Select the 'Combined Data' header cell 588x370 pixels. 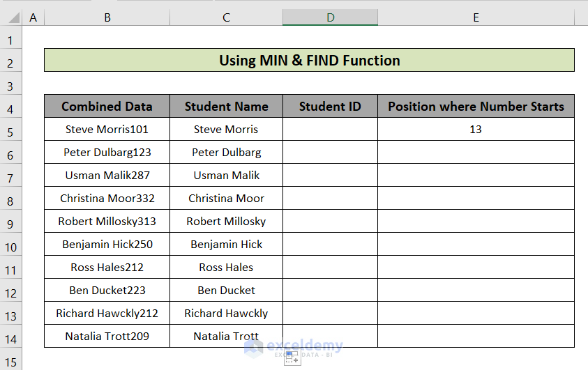click(107, 107)
